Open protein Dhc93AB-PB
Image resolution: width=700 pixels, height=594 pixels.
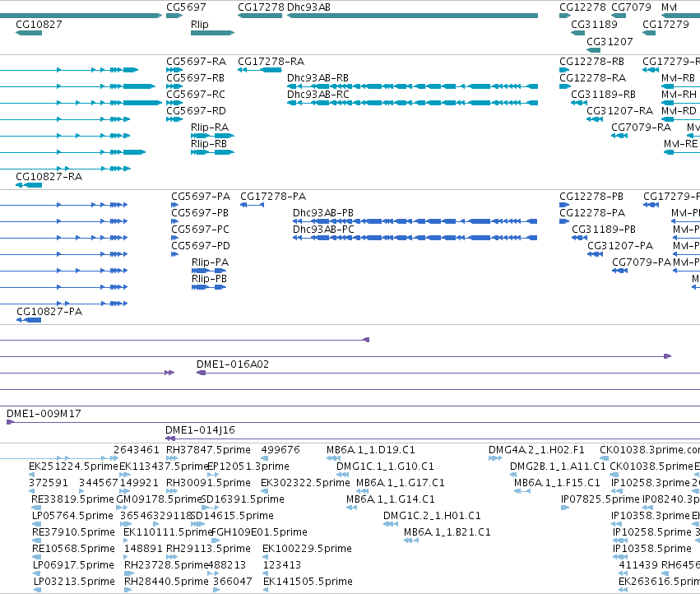tap(415, 221)
